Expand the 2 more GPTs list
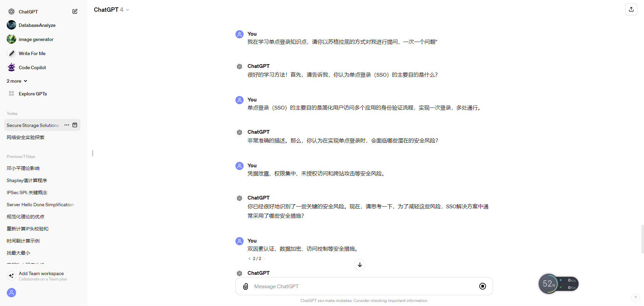The image size is (644, 306). pos(17,81)
